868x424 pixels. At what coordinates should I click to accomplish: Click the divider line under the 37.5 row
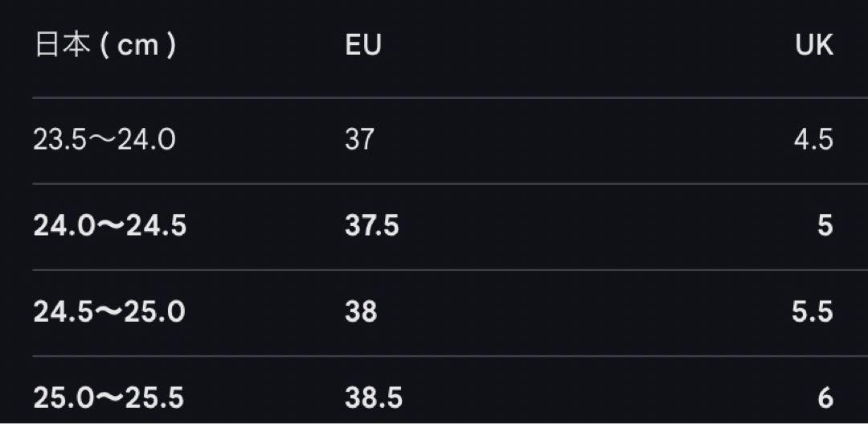[x=450, y=270]
